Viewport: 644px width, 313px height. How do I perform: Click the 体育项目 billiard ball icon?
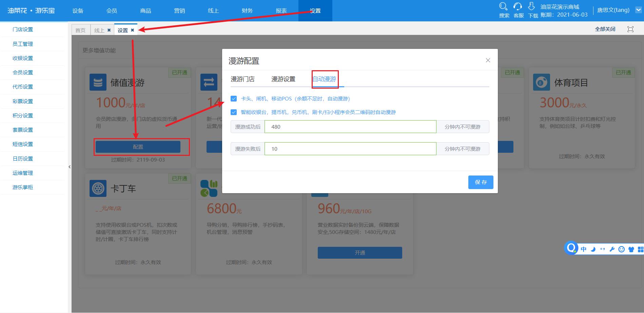click(541, 82)
